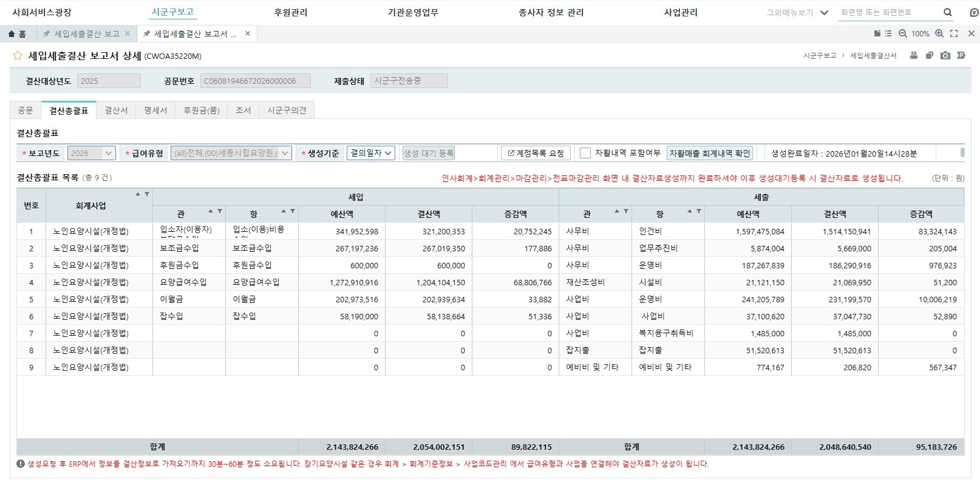Toggle fullscreen view icon
980x488 pixels.
click(954, 33)
